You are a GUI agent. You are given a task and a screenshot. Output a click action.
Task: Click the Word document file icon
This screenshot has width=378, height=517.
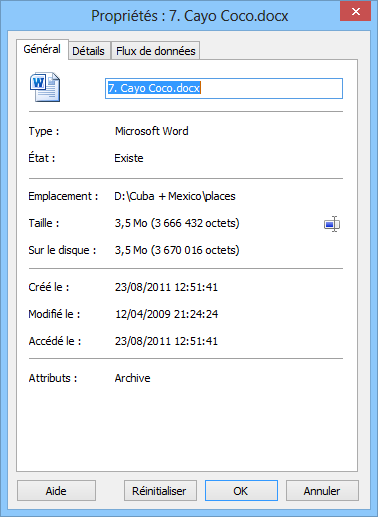click(x=45, y=87)
